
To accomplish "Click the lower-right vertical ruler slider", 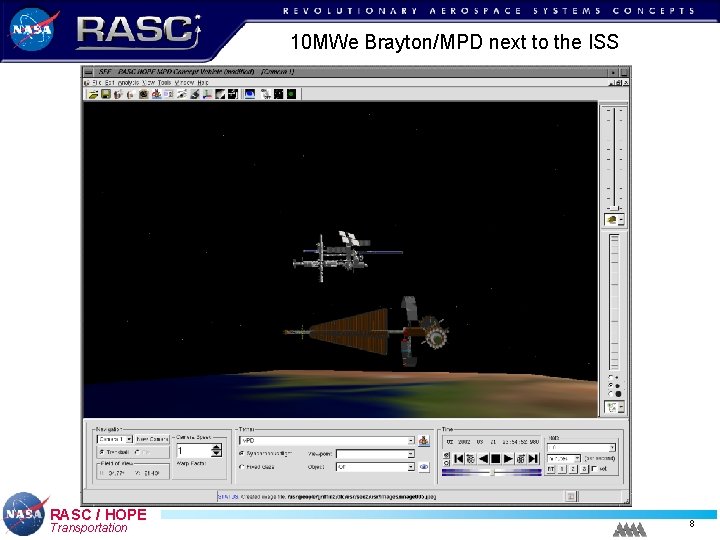I will coord(614,302).
